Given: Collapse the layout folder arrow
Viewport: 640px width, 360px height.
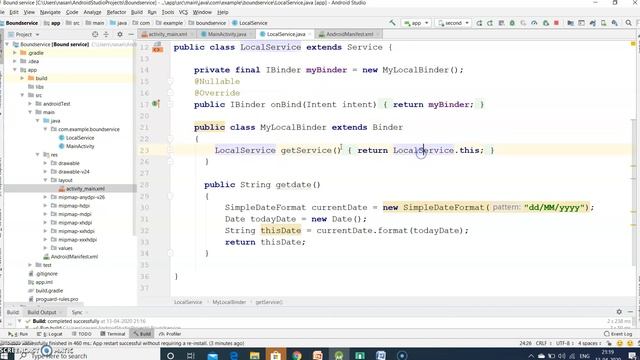Looking at the screenshot, I should [45, 180].
